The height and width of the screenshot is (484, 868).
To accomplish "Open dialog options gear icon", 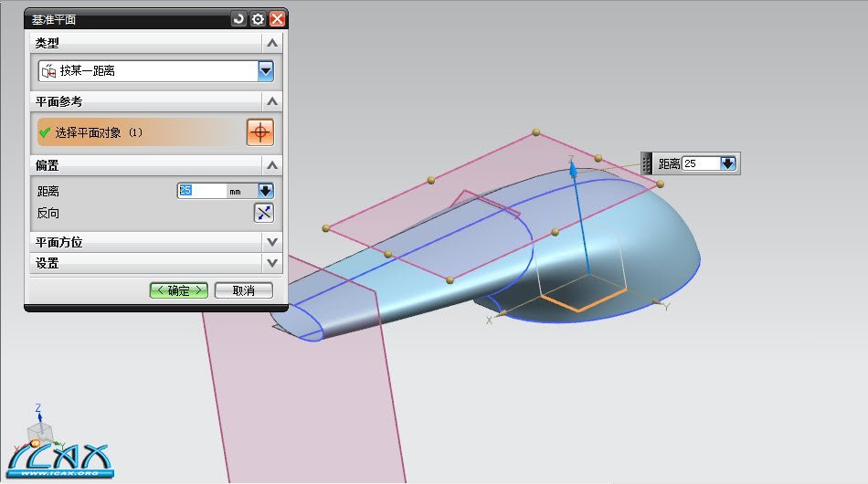I will [259, 18].
